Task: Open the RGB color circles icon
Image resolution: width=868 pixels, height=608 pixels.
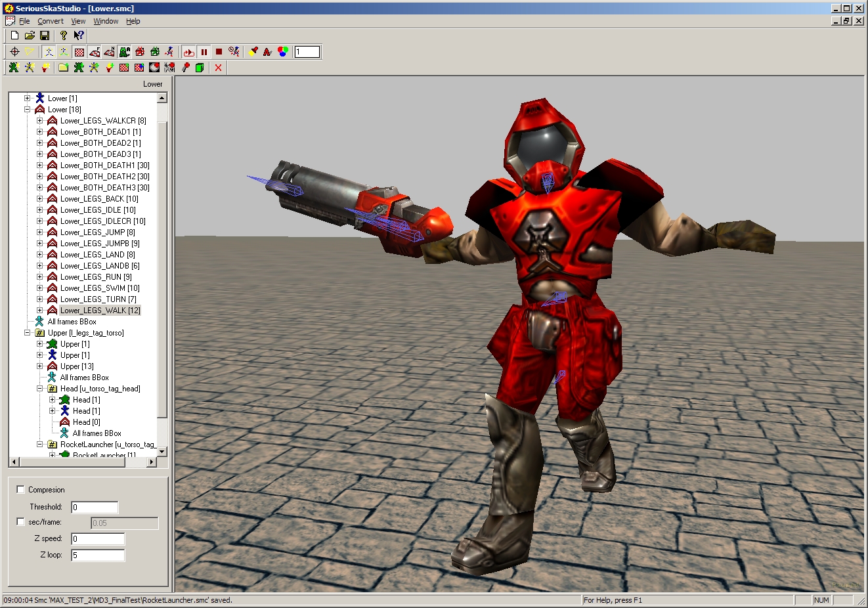Action: (x=283, y=52)
